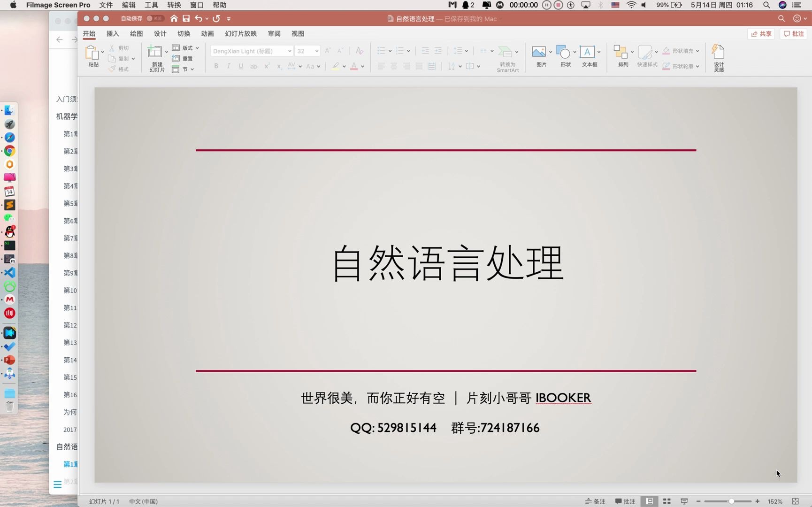Toggle Normal view in status bar
This screenshot has height=507, width=812.
[x=650, y=501]
